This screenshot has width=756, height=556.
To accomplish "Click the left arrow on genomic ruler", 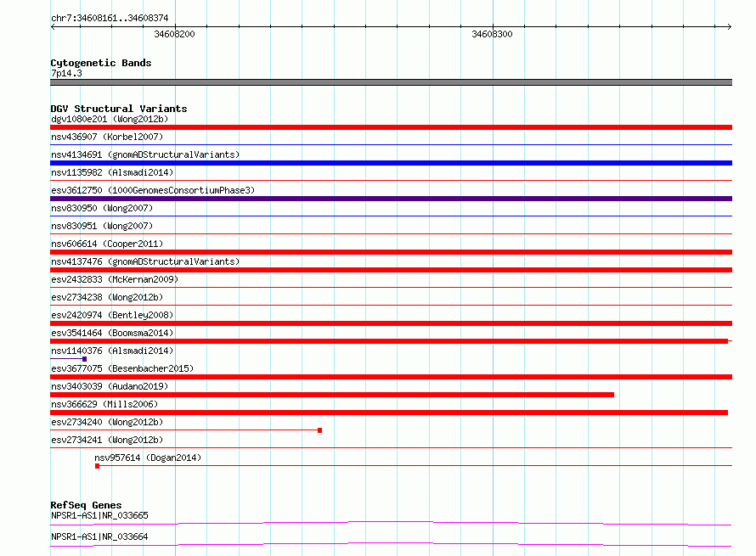I will 53,27.
